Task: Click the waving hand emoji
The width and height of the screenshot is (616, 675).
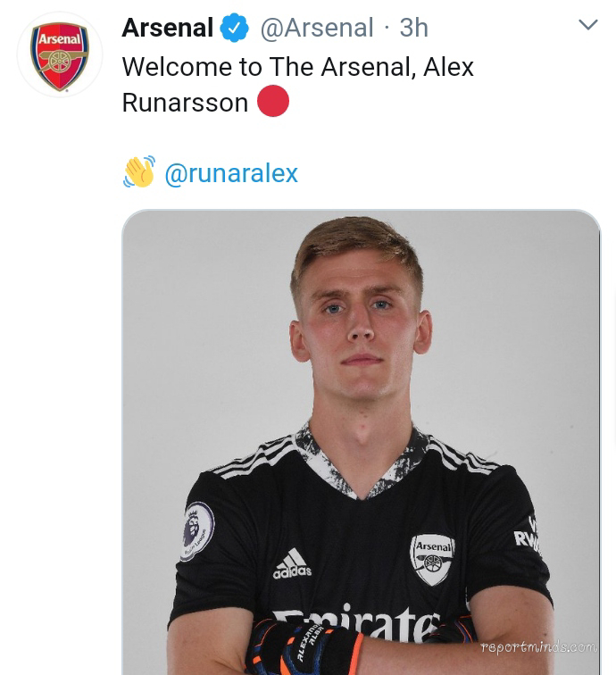Action: (139, 171)
